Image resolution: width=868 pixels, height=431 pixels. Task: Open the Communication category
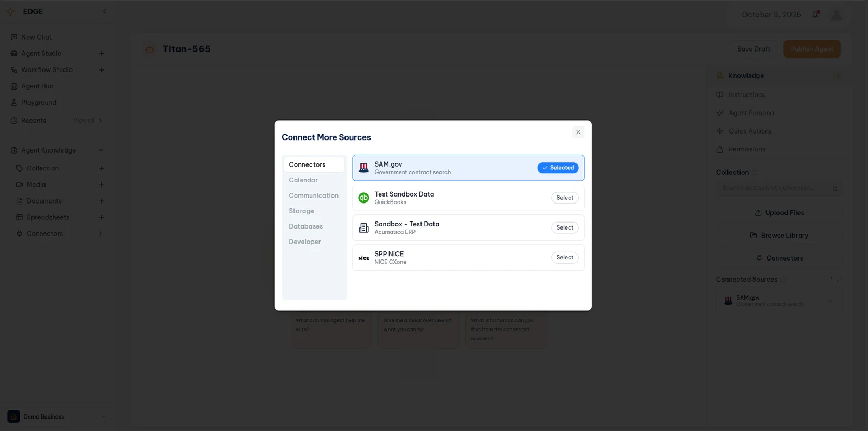pyautogui.click(x=314, y=195)
